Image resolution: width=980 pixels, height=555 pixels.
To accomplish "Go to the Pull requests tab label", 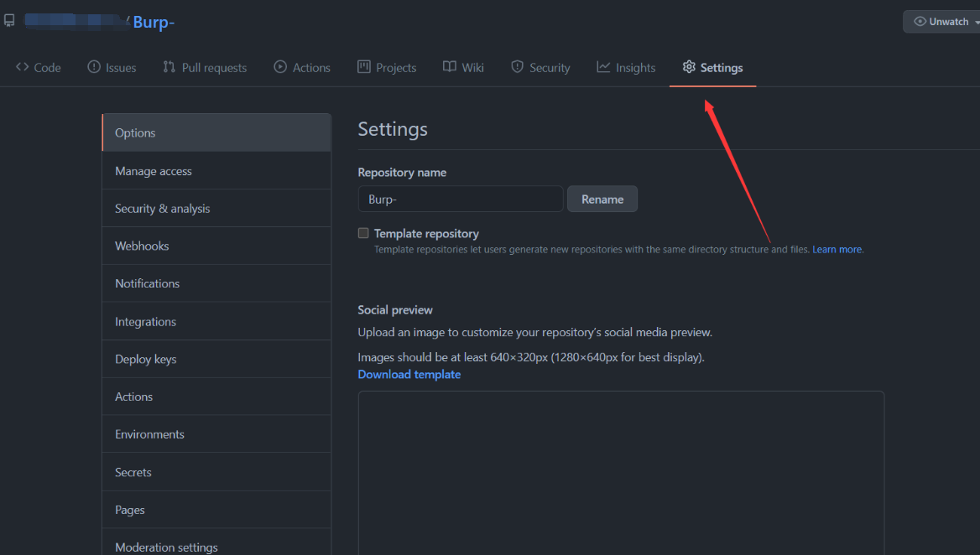I will (x=215, y=67).
